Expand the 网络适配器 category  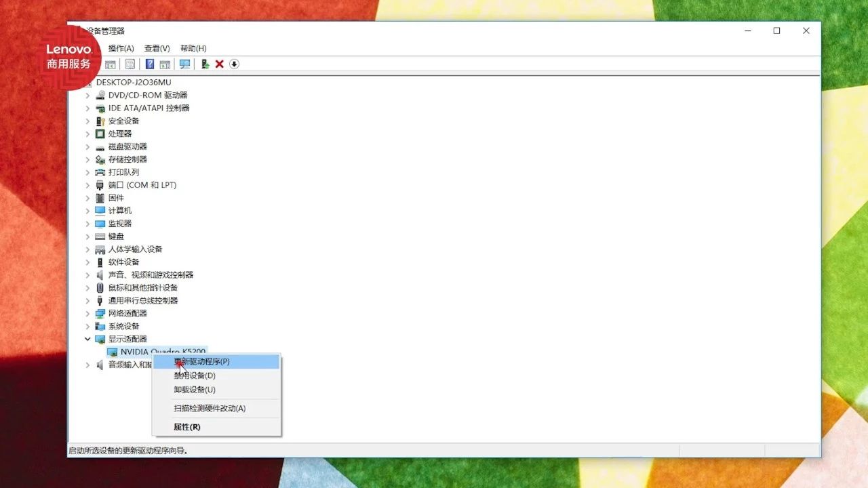click(87, 313)
